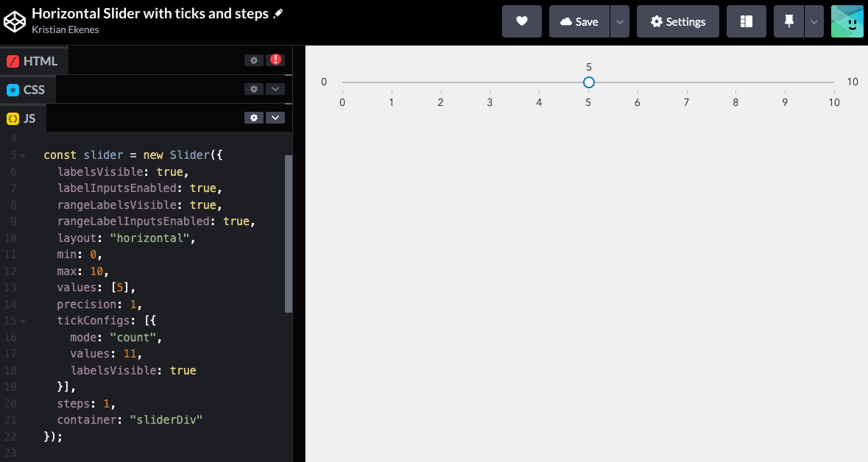Open your profile avatar in the header
The image size is (868, 462).
point(847,21)
